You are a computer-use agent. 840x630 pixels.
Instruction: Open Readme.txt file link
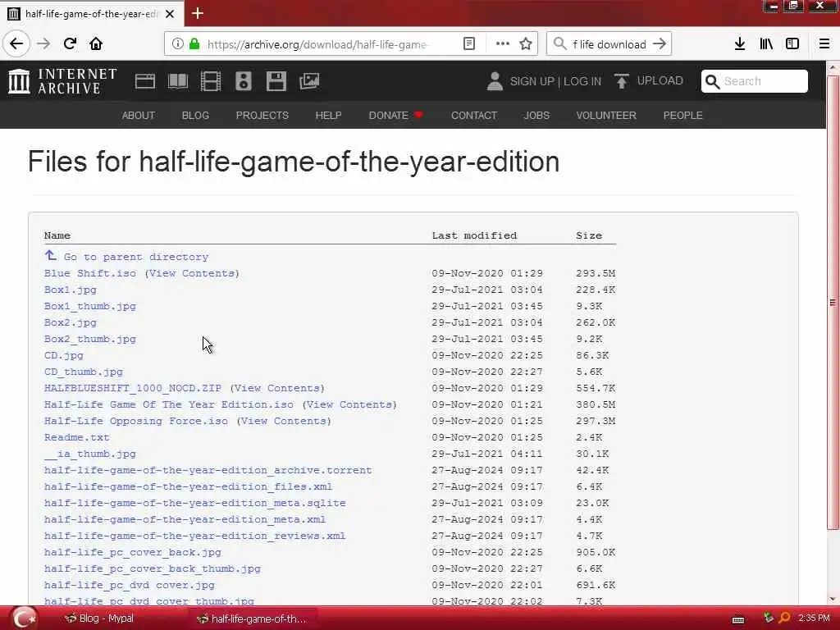click(76, 437)
